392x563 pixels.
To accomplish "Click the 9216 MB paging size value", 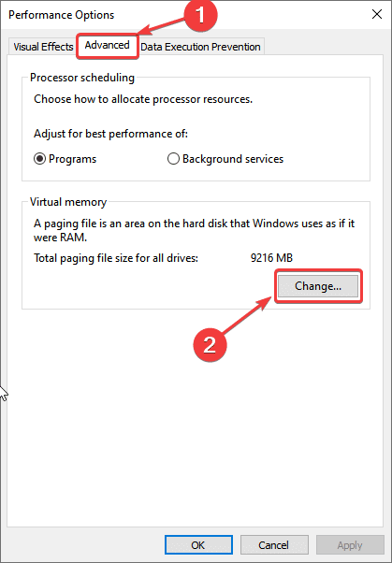I will click(x=271, y=258).
